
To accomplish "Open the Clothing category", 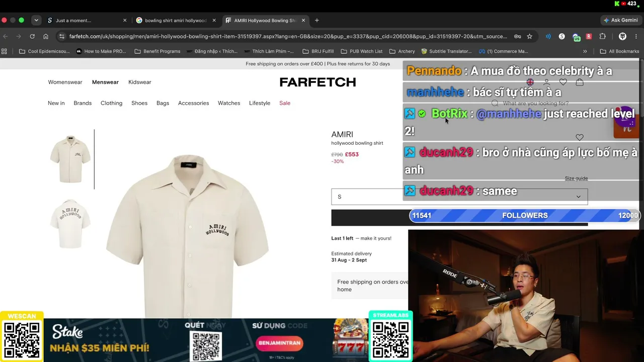I will 111,103.
